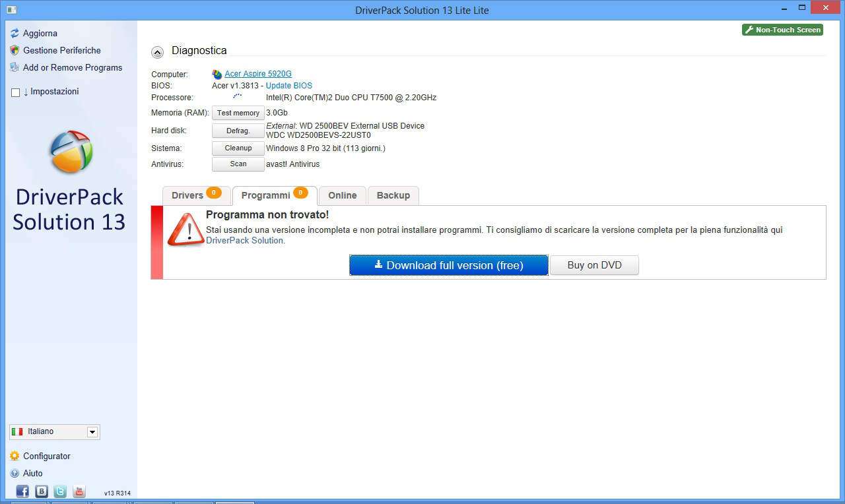The width and height of the screenshot is (845, 504).
Task: Open the YouTube social icon
Action: coord(79,491)
